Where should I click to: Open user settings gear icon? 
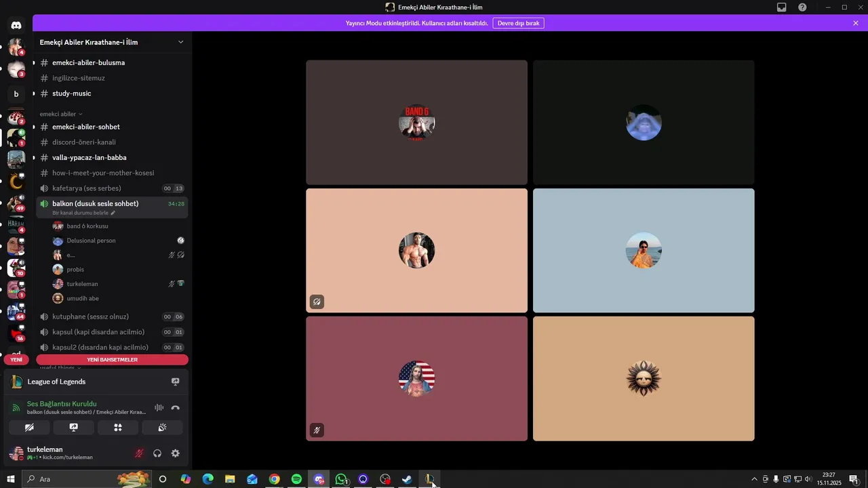175,453
